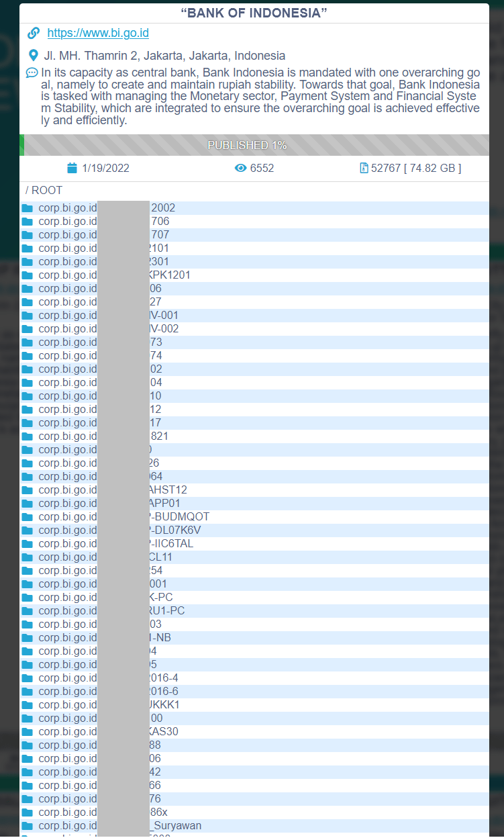Click the eye views icon beside 6552
Image resolution: width=504 pixels, height=838 pixels.
click(241, 168)
